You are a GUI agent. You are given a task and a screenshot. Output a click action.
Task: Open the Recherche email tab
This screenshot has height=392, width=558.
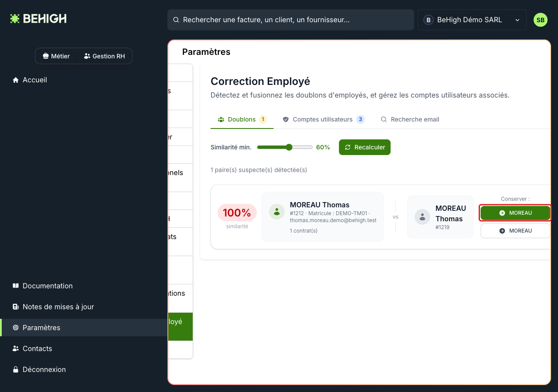(410, 119)
